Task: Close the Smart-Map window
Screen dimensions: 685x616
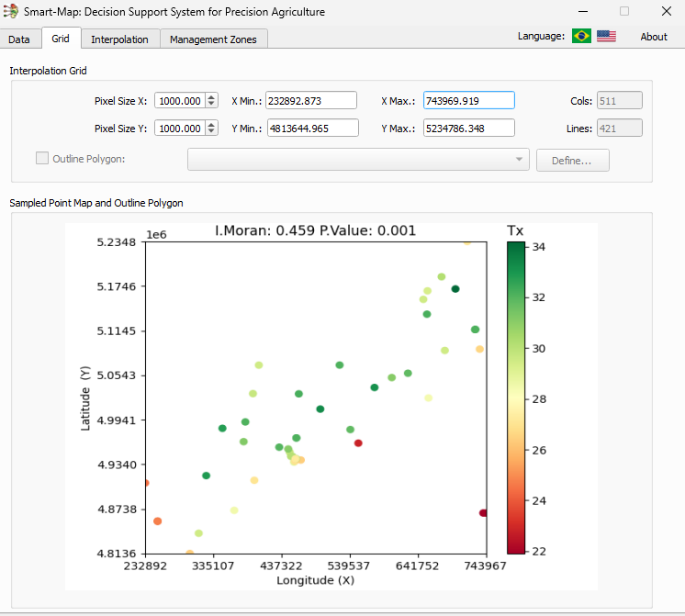Action: pos(666,12)
